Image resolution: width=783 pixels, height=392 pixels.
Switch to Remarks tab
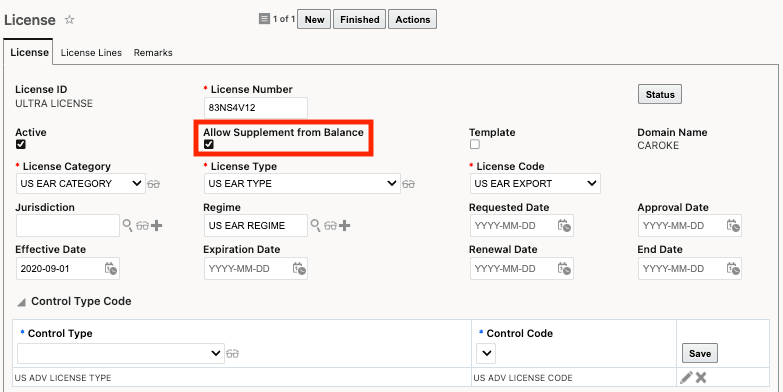(153, 52)
